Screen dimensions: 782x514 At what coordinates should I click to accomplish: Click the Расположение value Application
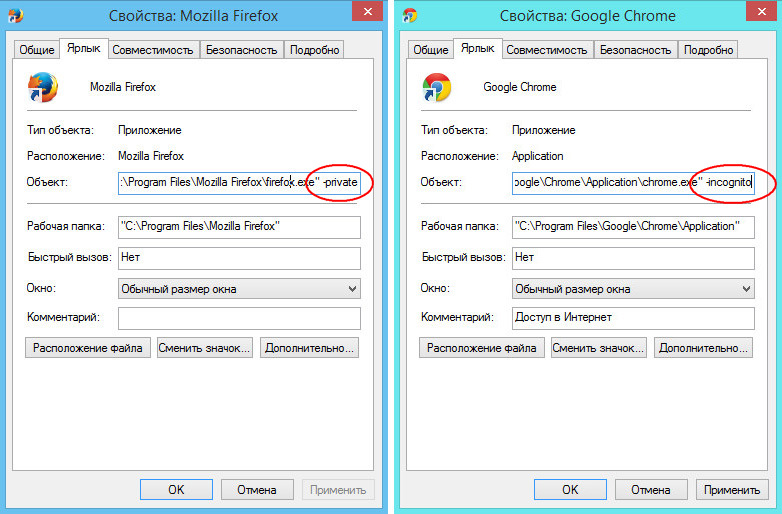pos(538,156)
